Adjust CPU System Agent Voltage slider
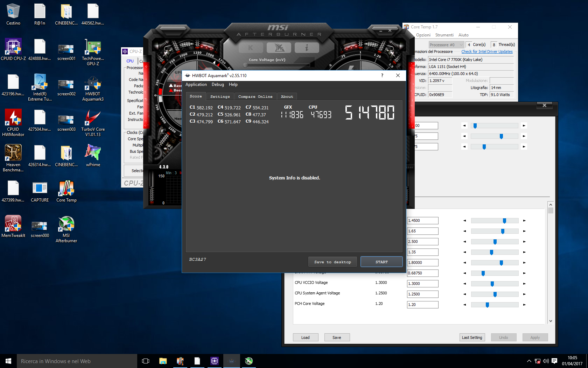This screenshot has width=588, height=368. (x=495, y=294)
